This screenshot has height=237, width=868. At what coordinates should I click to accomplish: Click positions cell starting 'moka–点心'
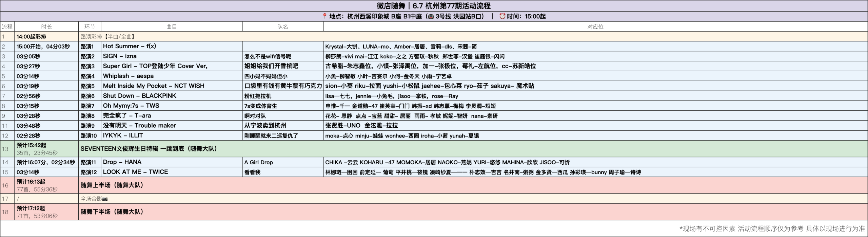click(595, 135)
